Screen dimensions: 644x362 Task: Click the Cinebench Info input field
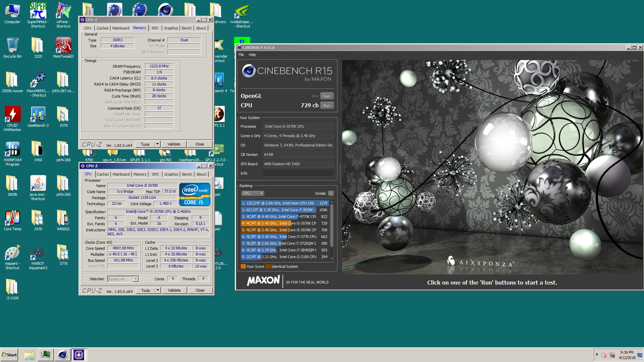point(298,173)
